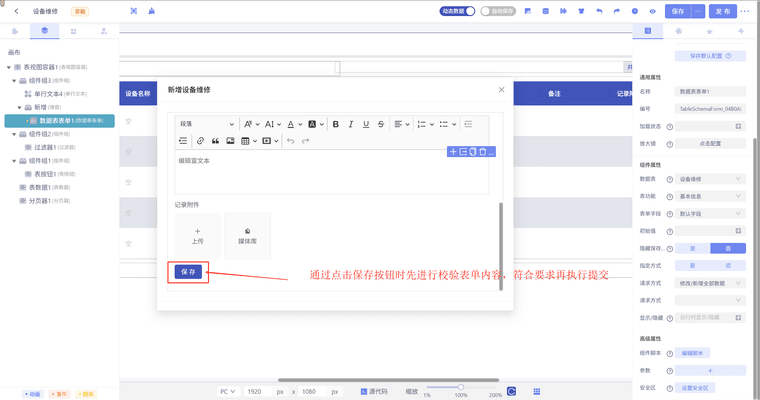This screenshot has width=760, height=400.
Task: Open the insert table dropdown
Action: click(x=249, y=141)
